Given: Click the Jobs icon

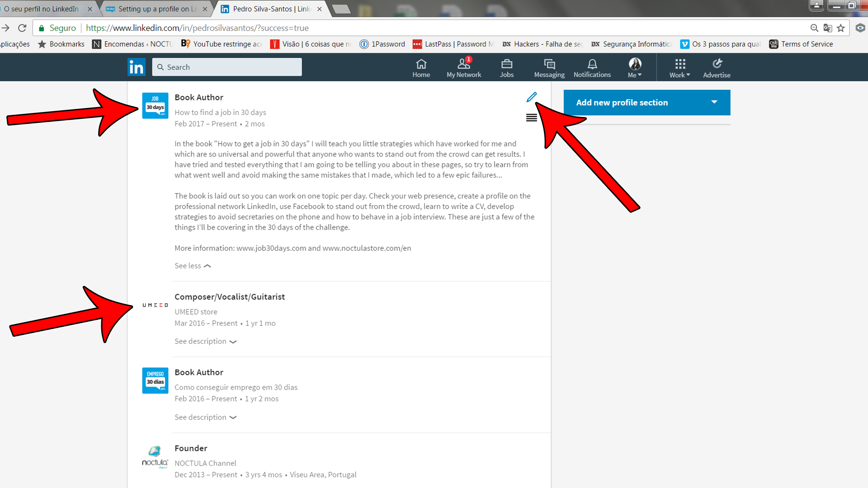Looking at the screenshot, I should (x=506, y=67).
